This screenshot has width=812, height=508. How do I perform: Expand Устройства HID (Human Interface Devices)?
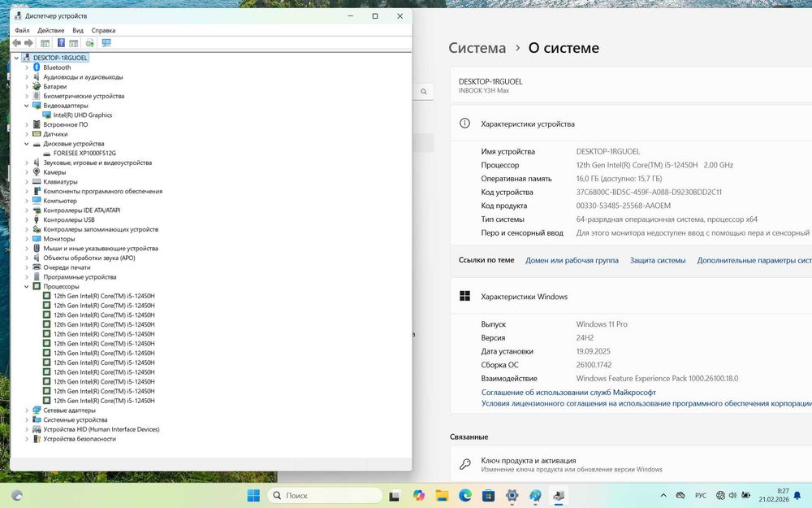click(27, 429)
